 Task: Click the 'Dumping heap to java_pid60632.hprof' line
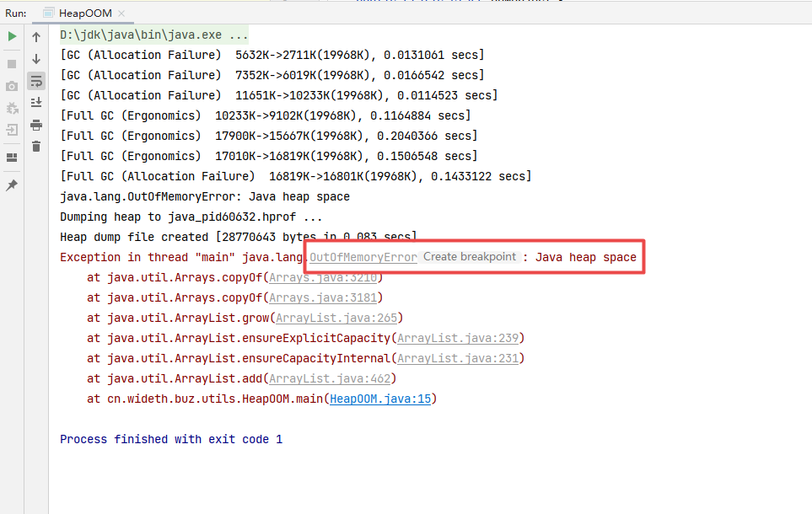(x=191, y=217)
